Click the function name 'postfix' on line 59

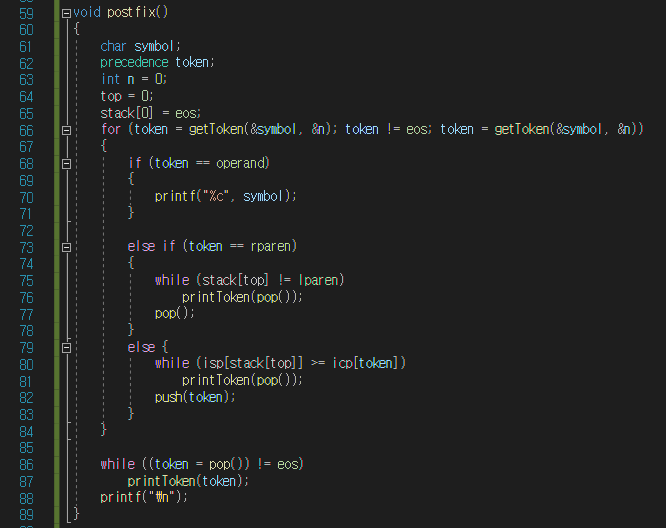tap(131, 12)
